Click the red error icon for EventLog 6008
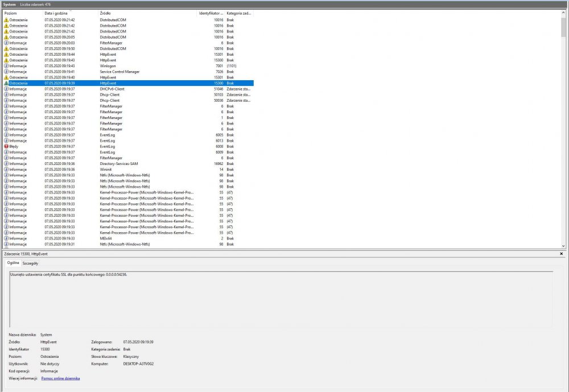The height and width of the screenshot is (392, 569). [x=6, y=146]
